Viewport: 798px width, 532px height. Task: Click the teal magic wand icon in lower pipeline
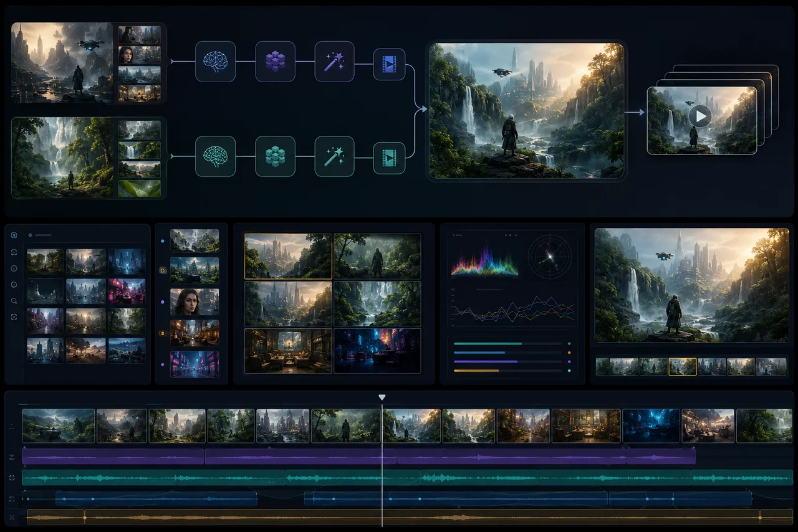point(334,156)
